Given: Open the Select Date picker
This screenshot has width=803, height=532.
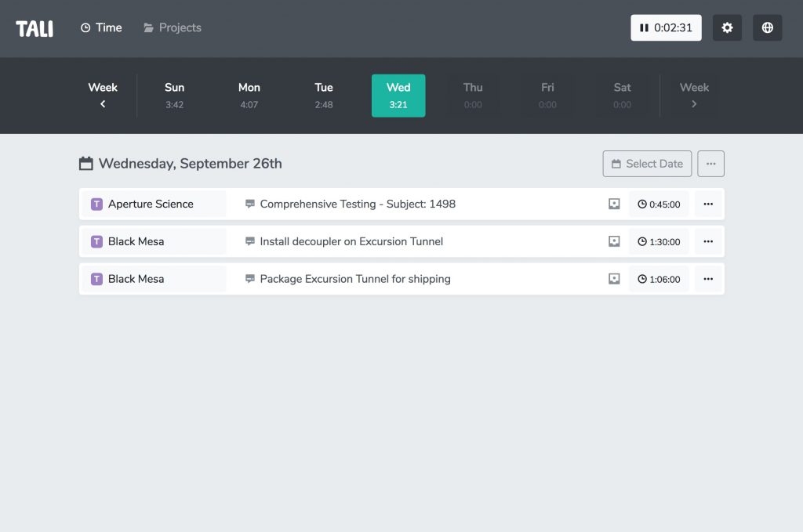Looking at the screenshot, I should (x=647, y=164).
